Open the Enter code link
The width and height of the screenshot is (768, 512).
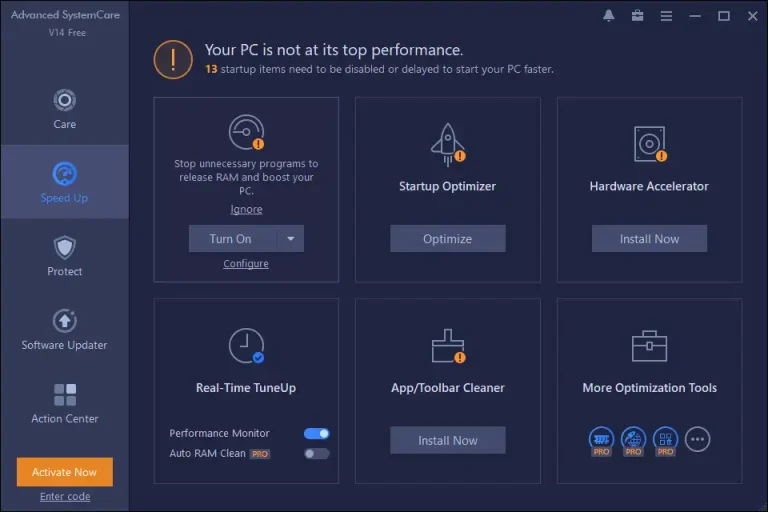tap(65, 496)
